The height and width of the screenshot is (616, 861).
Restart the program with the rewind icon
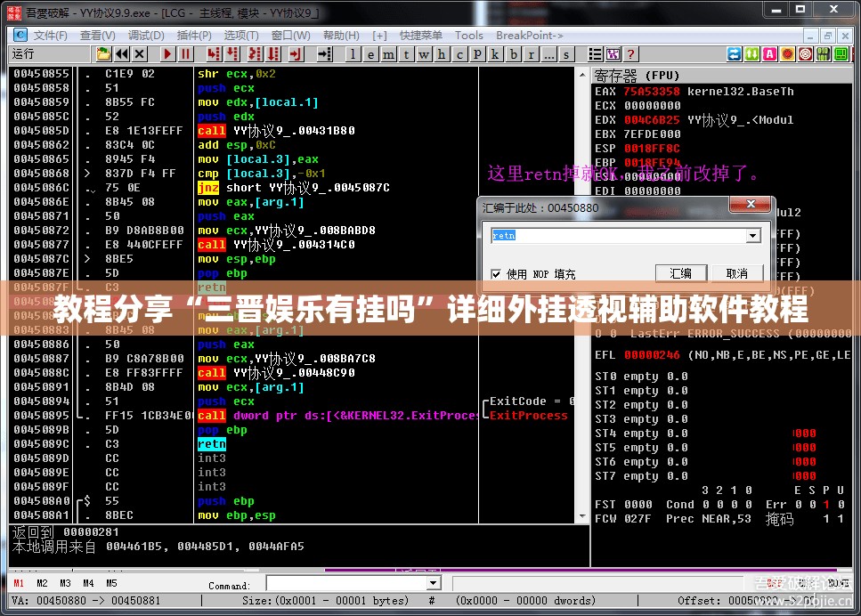pyautogui.click(x=122, y=53)
